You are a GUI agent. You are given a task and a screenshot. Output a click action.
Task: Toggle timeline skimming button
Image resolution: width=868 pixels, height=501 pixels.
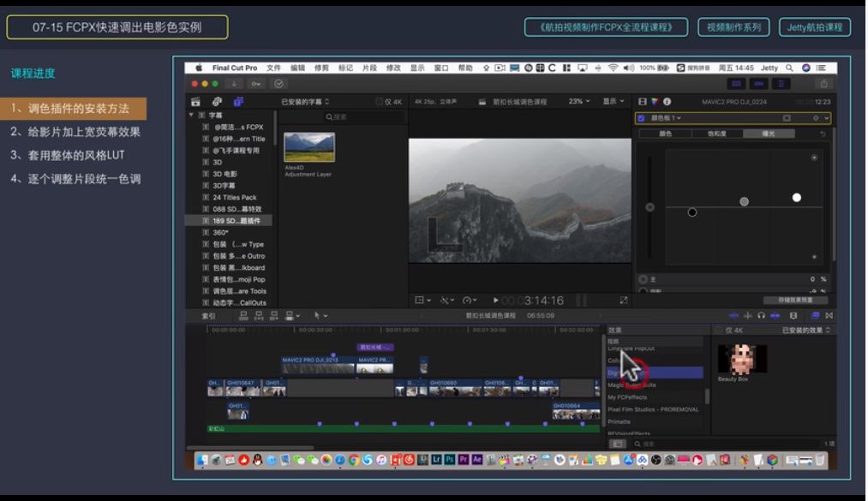click(733, 316)
